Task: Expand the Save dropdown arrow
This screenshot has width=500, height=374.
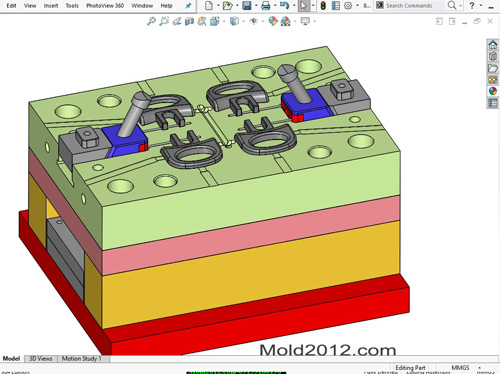Action: tap(256, 6)
